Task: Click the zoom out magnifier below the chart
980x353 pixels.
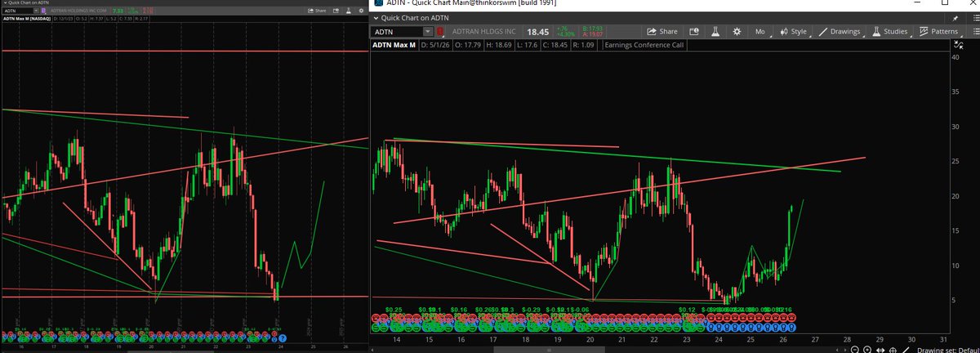Action: (x=854, y=349)
